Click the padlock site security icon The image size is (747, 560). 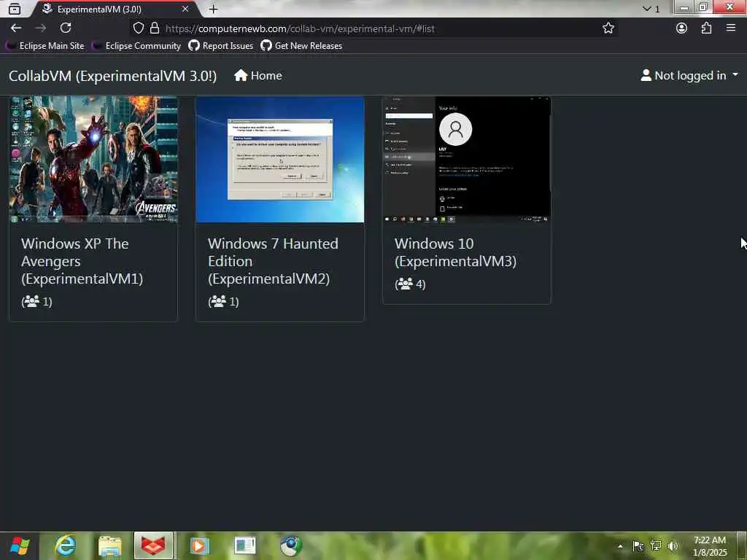(155, 28)
